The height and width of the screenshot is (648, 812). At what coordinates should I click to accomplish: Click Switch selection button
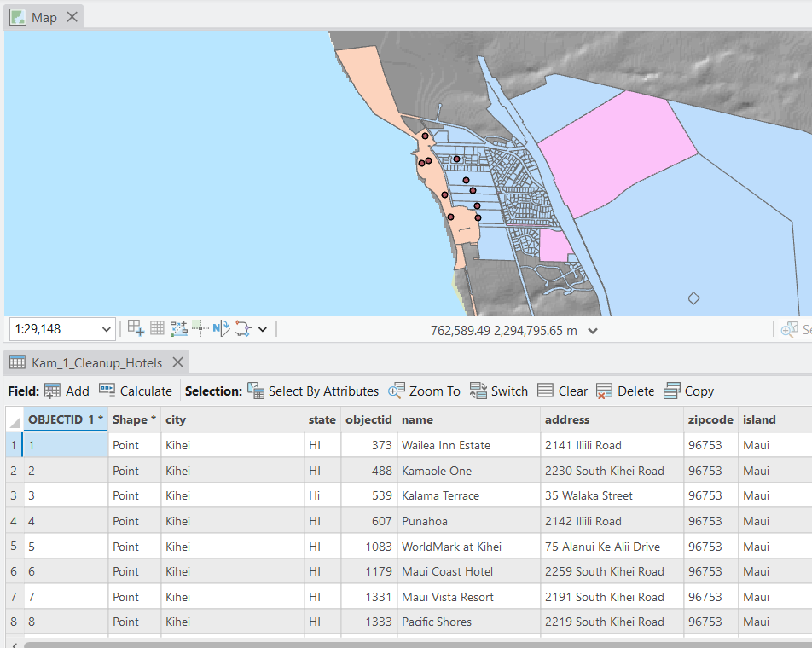pos(499,391)
